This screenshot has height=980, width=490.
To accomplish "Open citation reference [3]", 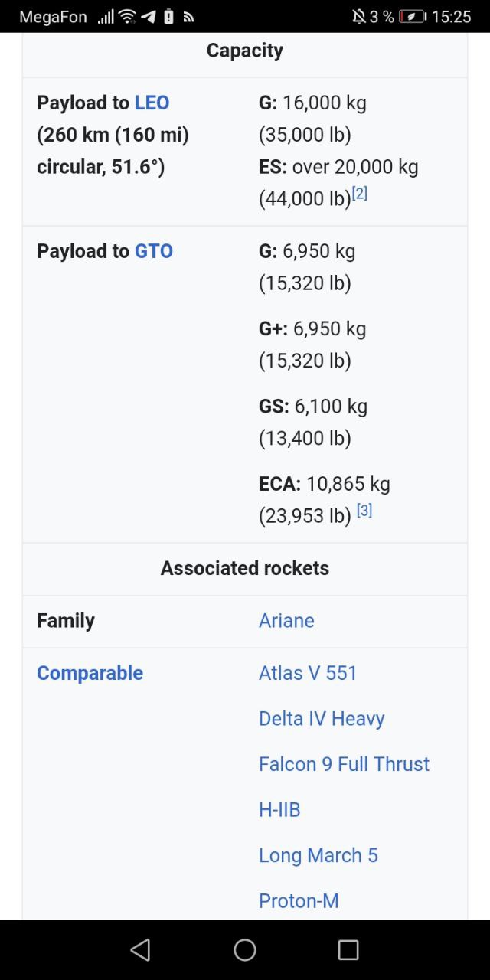I will [364, 510].
